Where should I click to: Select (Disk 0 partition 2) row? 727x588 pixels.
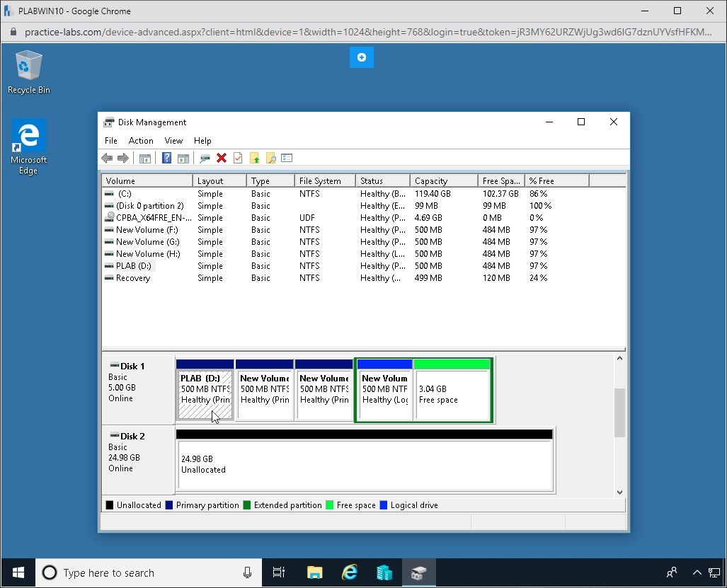pyautogui.click(x=364, y=206)
